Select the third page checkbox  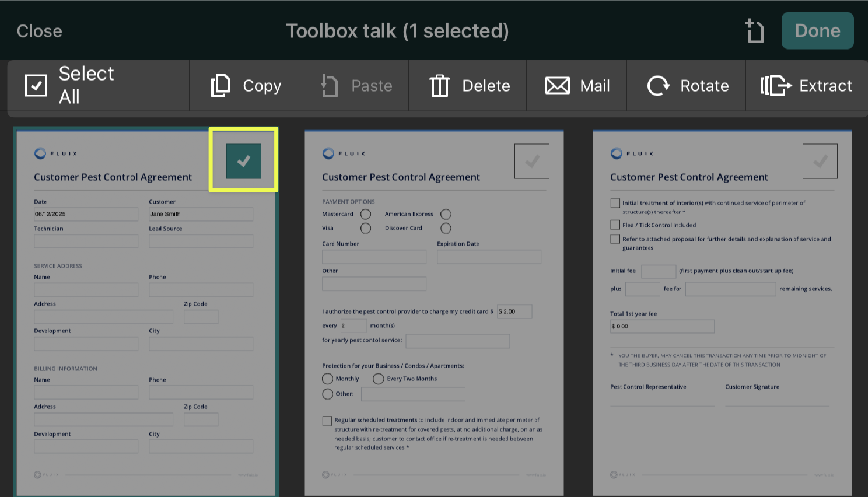pos(820,161)
